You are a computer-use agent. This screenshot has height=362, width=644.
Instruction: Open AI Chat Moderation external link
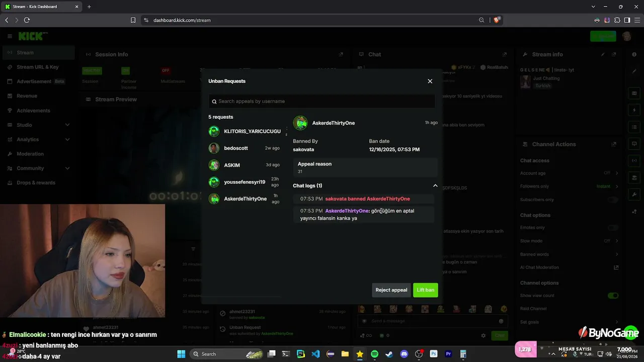[x=616, y=267]
